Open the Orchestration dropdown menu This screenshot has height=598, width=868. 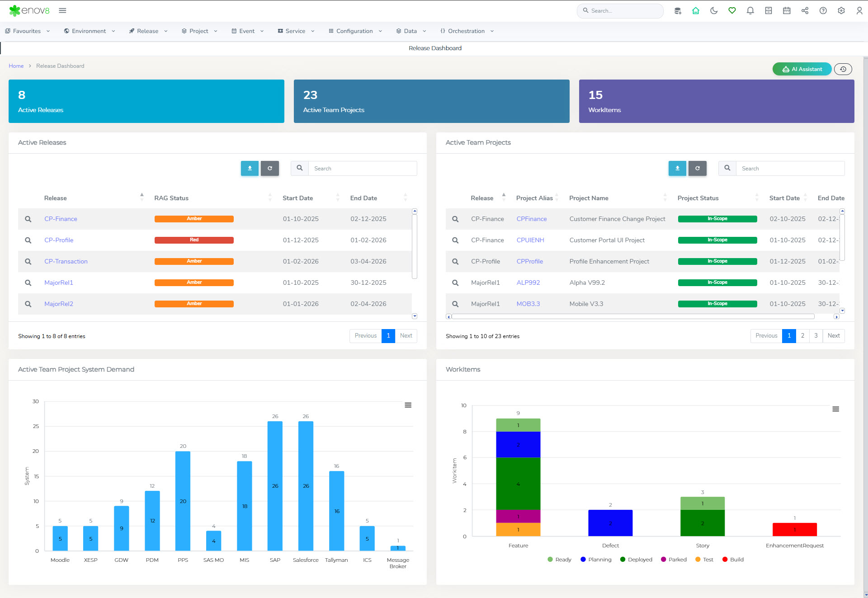(466, 31)
